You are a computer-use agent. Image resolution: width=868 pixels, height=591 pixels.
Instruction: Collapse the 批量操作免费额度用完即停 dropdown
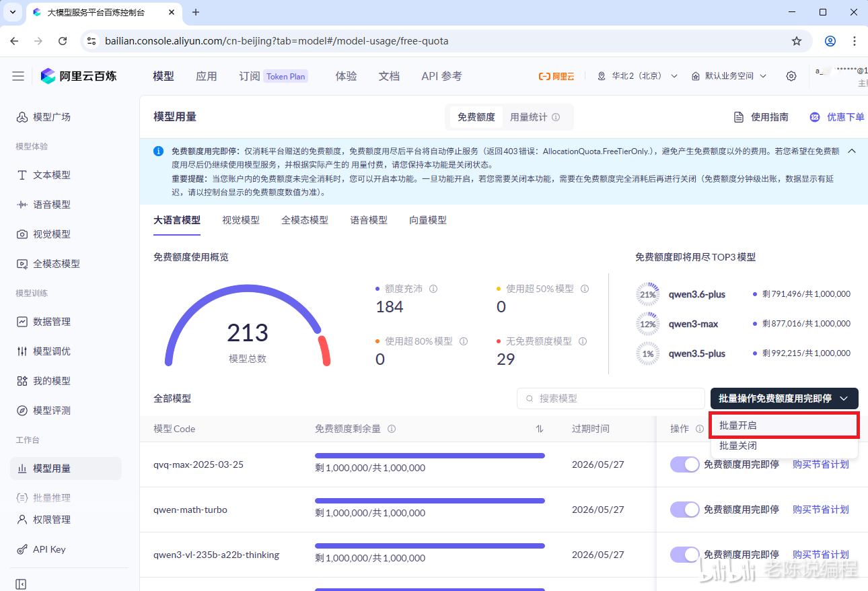785,398
